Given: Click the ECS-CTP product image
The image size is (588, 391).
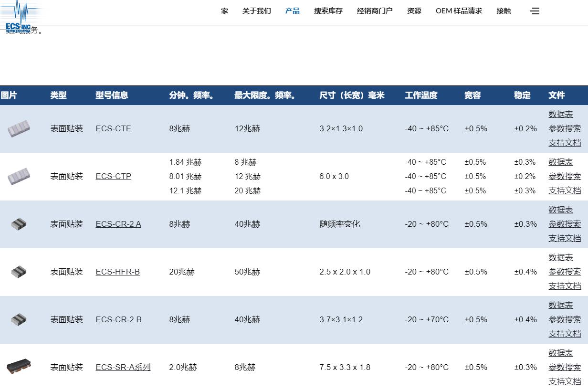Looking at the screenshot, I should point(19,176).
